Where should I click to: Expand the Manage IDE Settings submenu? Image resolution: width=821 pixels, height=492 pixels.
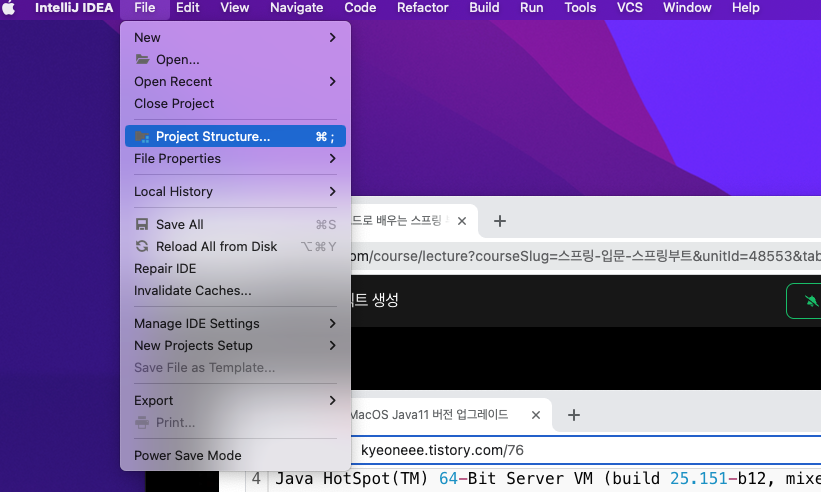tap(235, 323)
